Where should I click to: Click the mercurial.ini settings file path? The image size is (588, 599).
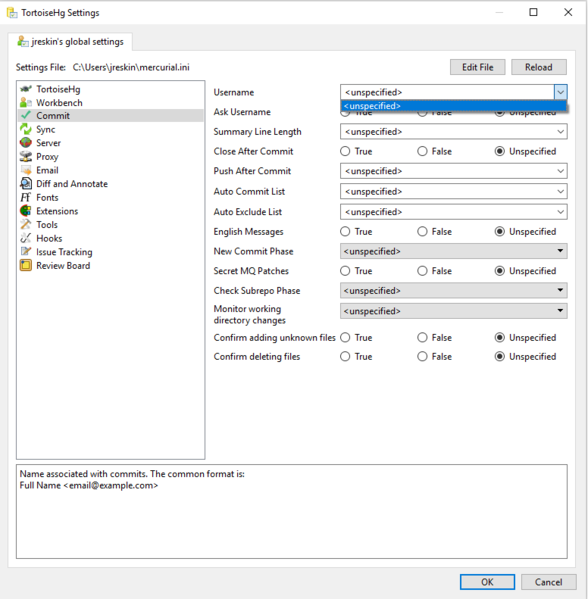[131, 67]
